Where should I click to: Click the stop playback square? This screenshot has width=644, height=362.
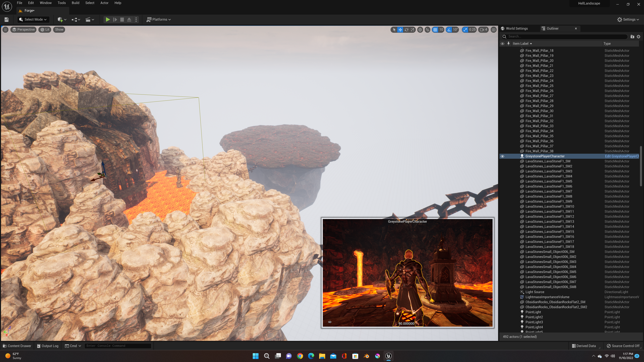[122, 19]
